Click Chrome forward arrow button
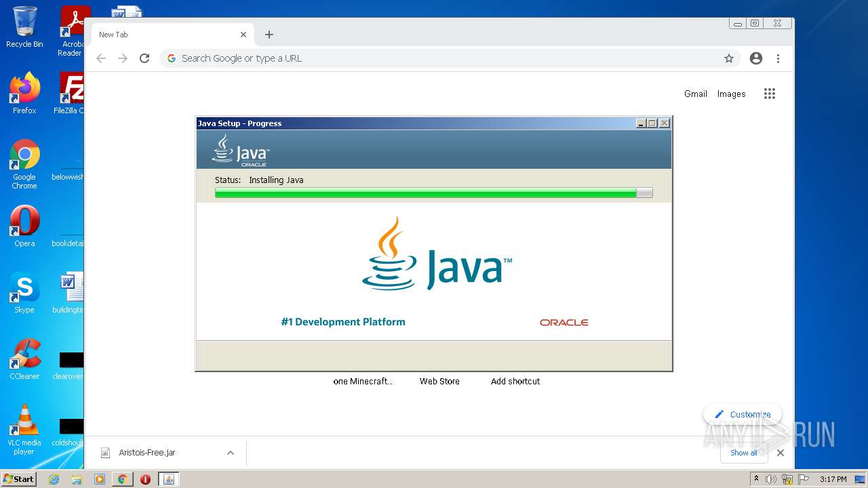 click(123, 58)
